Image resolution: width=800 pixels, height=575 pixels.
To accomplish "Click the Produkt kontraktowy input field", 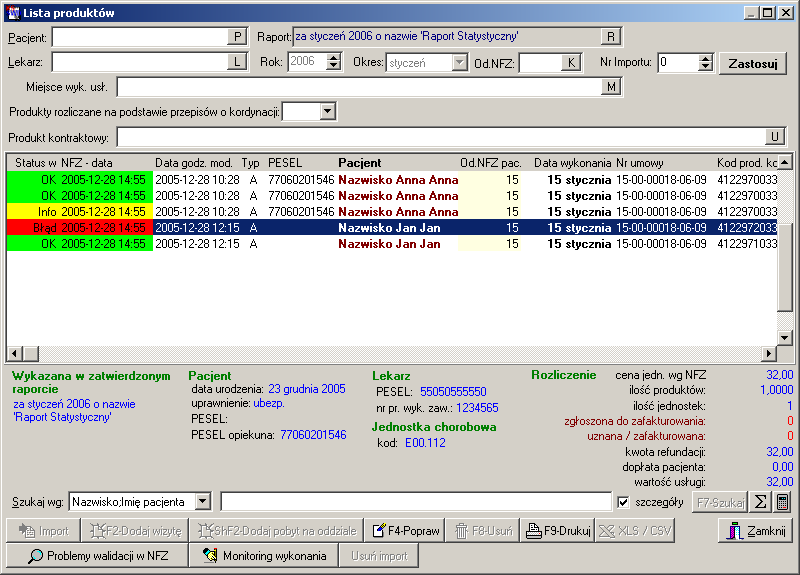I will (x=442, y=137).
